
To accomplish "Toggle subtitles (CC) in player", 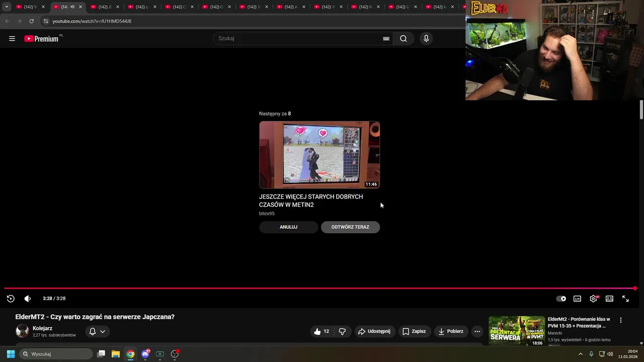I will 577,299.
